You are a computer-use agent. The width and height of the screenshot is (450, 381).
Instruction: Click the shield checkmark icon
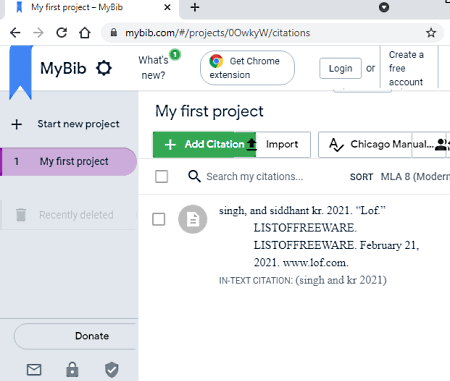coord(112,370)
